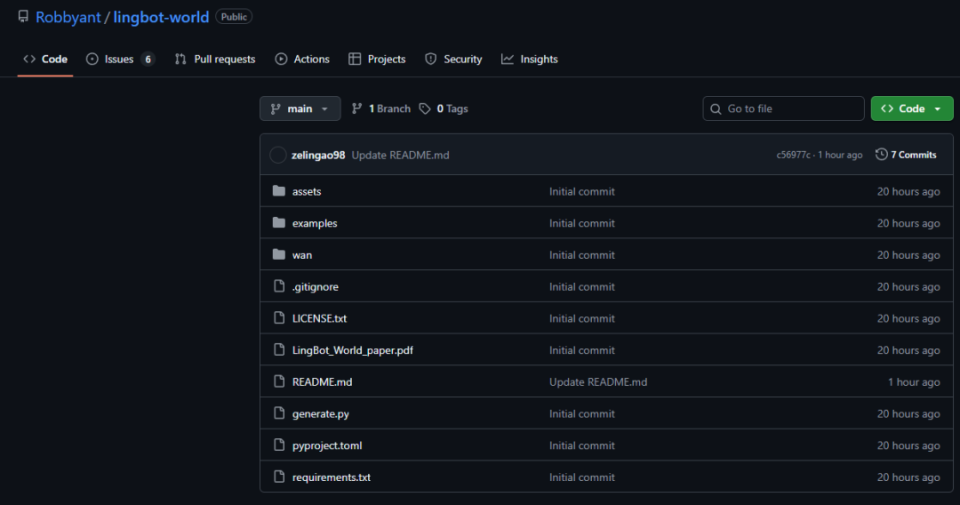Click the Go to file search field
This screenshot has height=505, width=960.
[x=790, y=109]
